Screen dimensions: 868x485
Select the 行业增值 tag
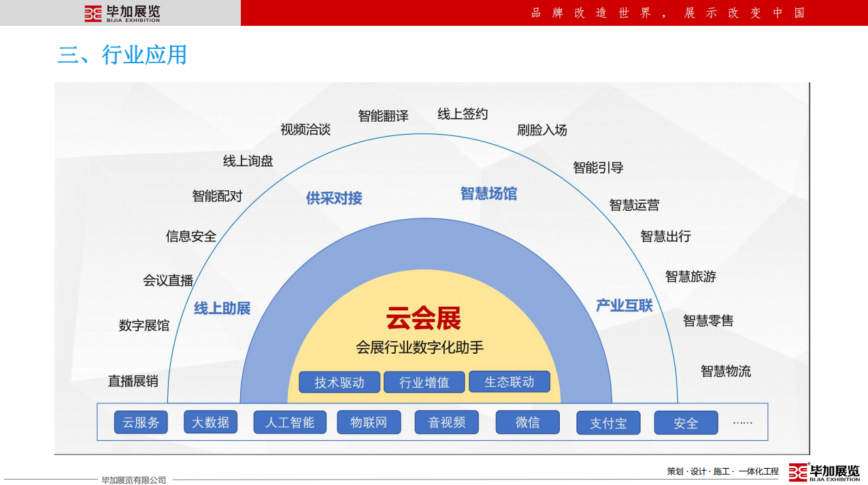click(424, 382)
